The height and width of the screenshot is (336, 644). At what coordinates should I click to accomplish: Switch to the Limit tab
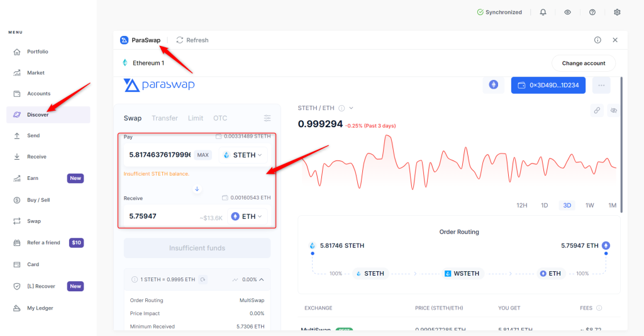(195, 118)
